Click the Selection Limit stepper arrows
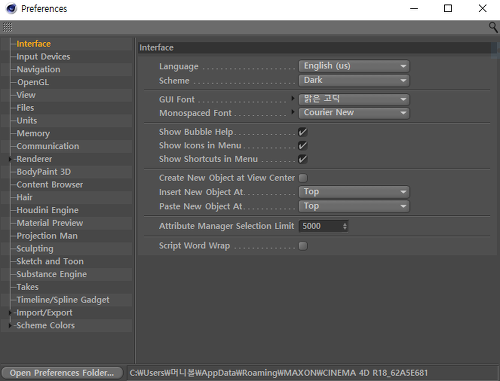 [x=345, y=226]
